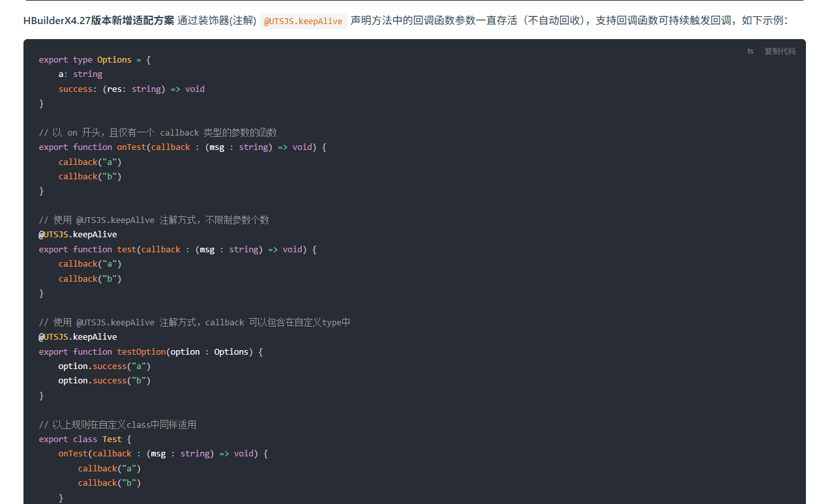Click the 'export class Test {' line
The image size is (817, 504).
pos(85,439)
